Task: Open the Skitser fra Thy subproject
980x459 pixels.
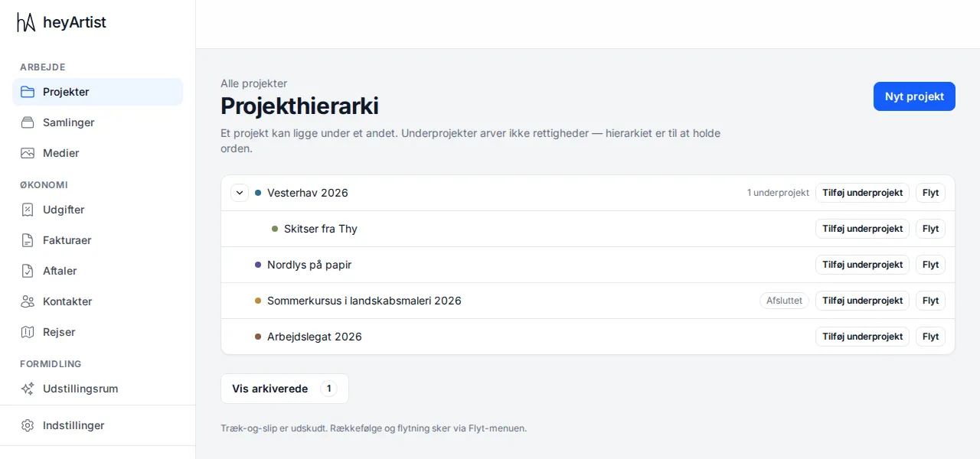Action: (321, 229)
